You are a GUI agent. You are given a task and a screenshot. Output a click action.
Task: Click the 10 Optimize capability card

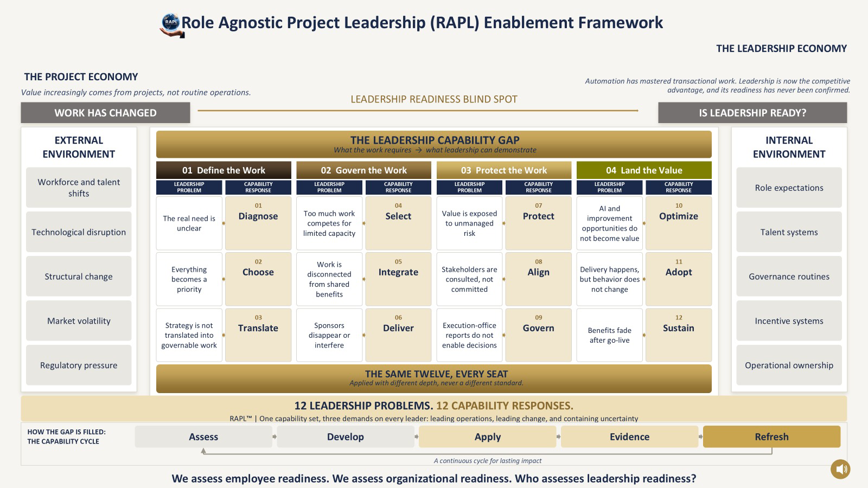[x=679, y=223]
